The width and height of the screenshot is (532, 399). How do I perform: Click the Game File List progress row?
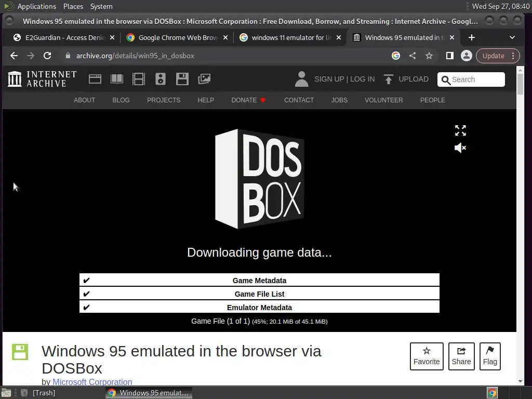[x=259, y=294]
